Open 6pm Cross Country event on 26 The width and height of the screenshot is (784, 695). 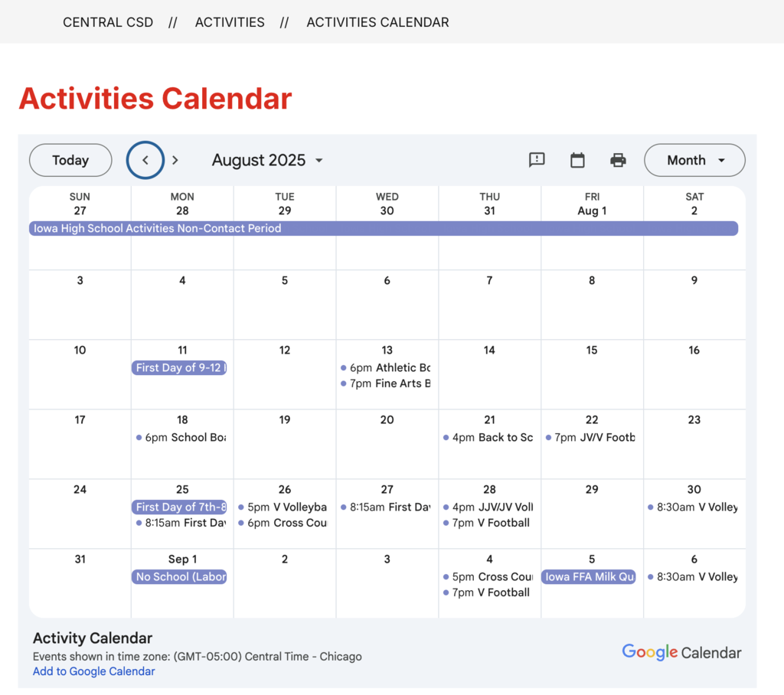(283, 523)
